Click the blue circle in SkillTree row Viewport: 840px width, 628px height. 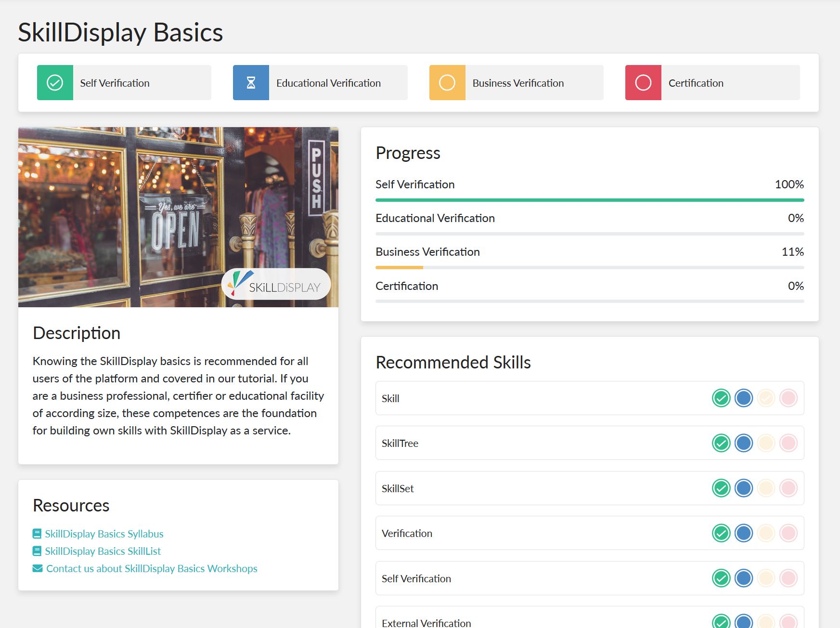pyautogui.click(x=744, y=443)
